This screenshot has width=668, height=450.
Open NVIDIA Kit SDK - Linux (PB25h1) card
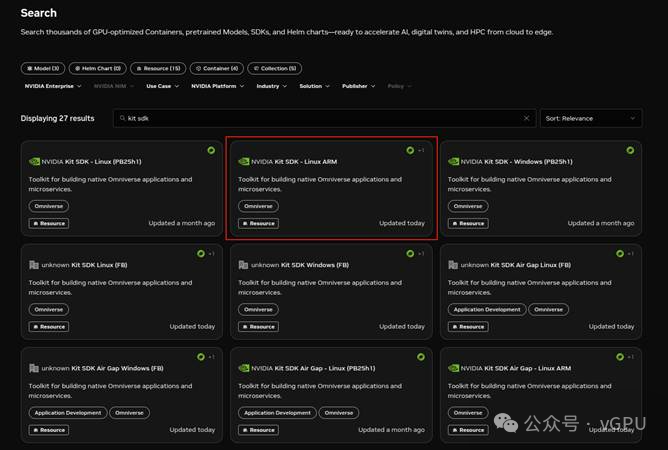[122, 188]
